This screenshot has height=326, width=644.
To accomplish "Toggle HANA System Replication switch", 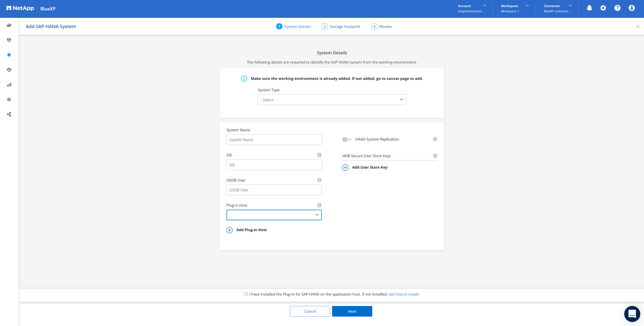I will (347, 139).
